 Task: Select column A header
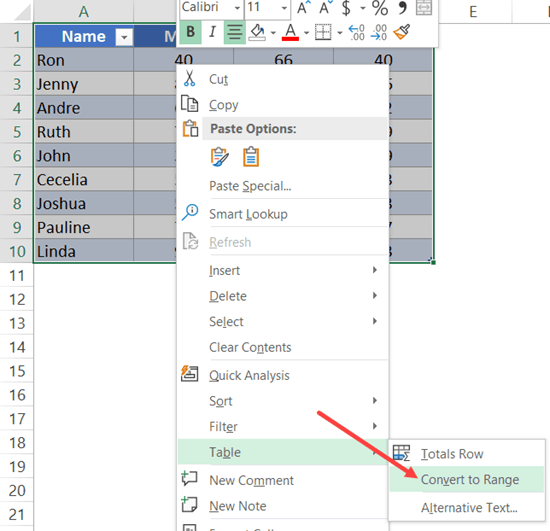(x=83, y=12)
